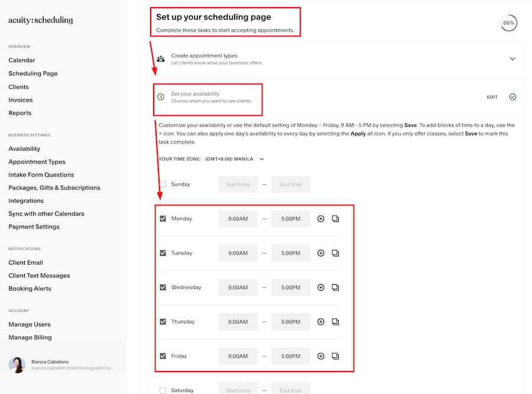Viewport: 532px width, 394px height.
Task: Click the clock icon beside Set your availability
Action: (x=161, y=97)
